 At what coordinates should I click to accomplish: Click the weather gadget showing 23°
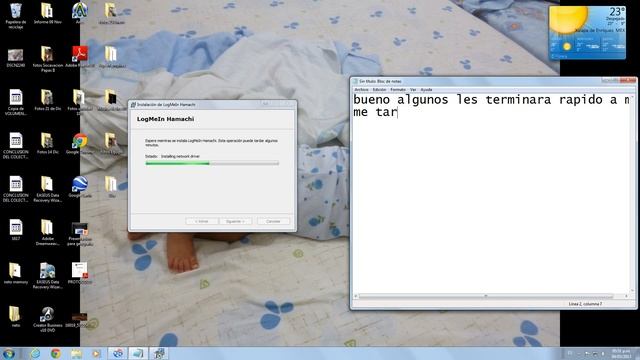click(587, 32)
